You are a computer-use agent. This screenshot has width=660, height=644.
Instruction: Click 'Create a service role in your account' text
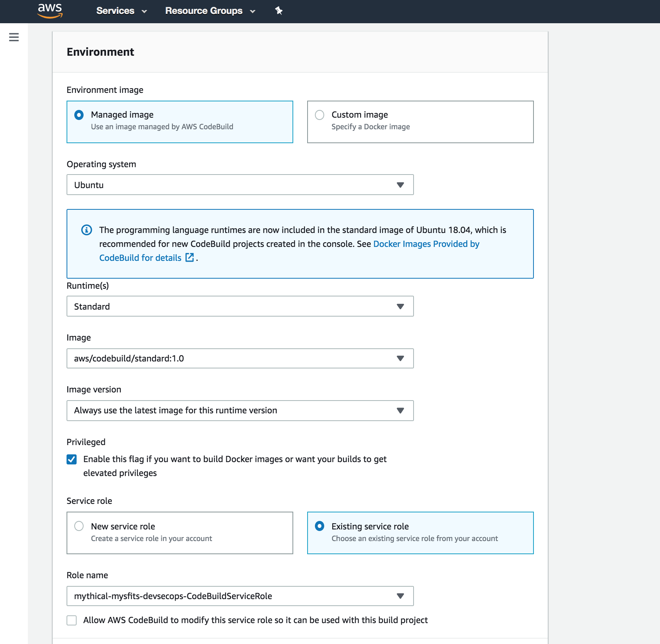click(x=152, y=538)
